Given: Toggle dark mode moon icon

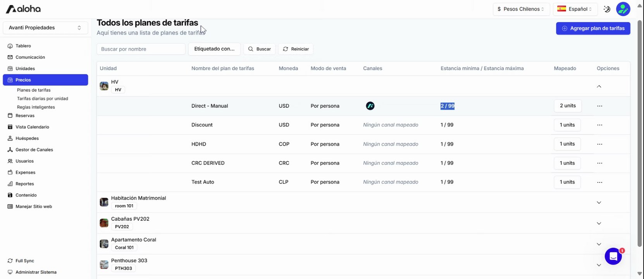Looking at the screenshot, I should [x=607, y=9].
